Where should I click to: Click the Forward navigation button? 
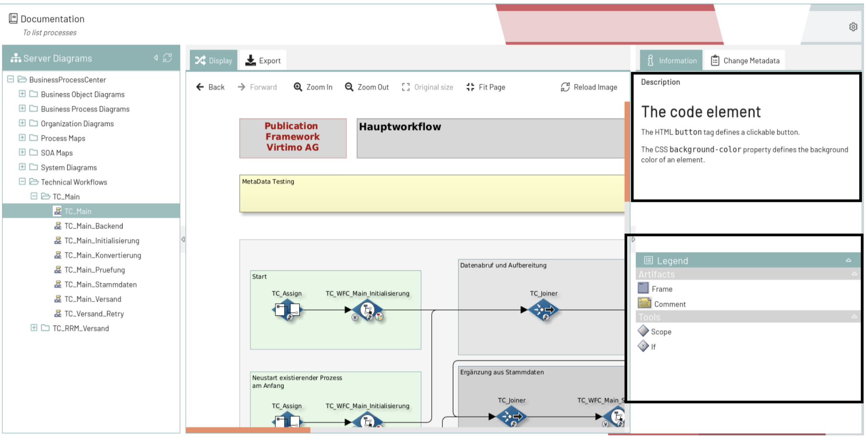tap(257, 87)
